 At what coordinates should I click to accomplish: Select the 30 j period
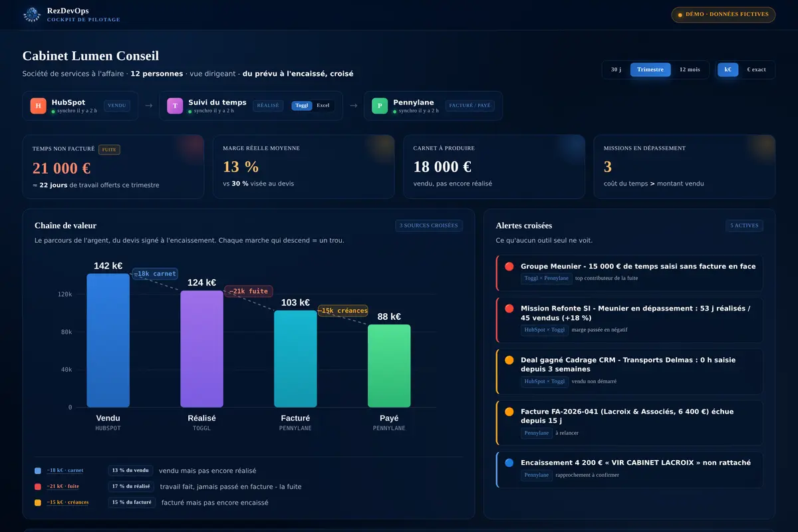616,70
